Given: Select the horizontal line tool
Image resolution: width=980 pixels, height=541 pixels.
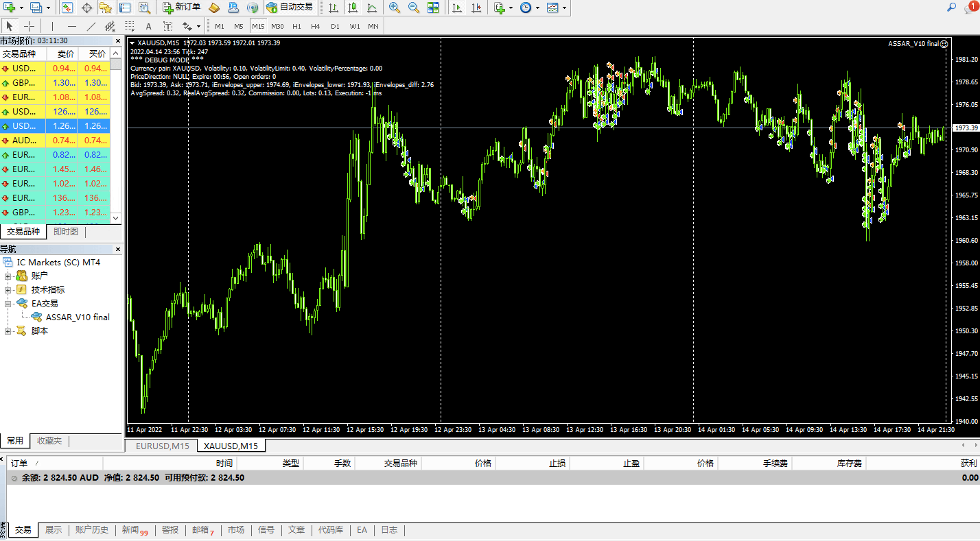Looking at the screenshot, I should (x=71, y=26).
